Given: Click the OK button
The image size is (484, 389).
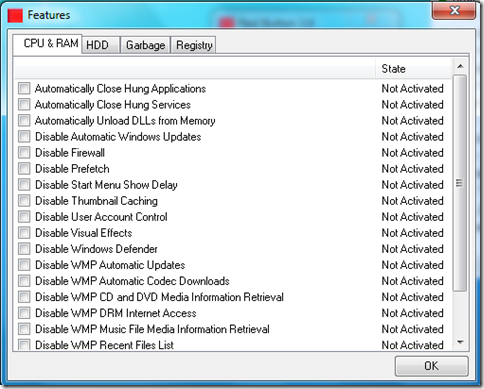Looking at the screenshot, I should tap(431, 366).
